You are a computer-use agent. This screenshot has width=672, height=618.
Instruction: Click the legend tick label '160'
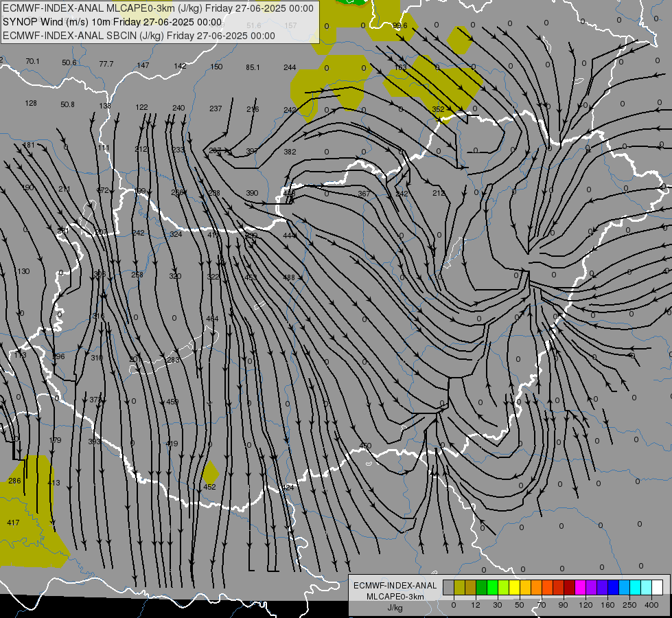pyautogui.click(x=608, y=605)
